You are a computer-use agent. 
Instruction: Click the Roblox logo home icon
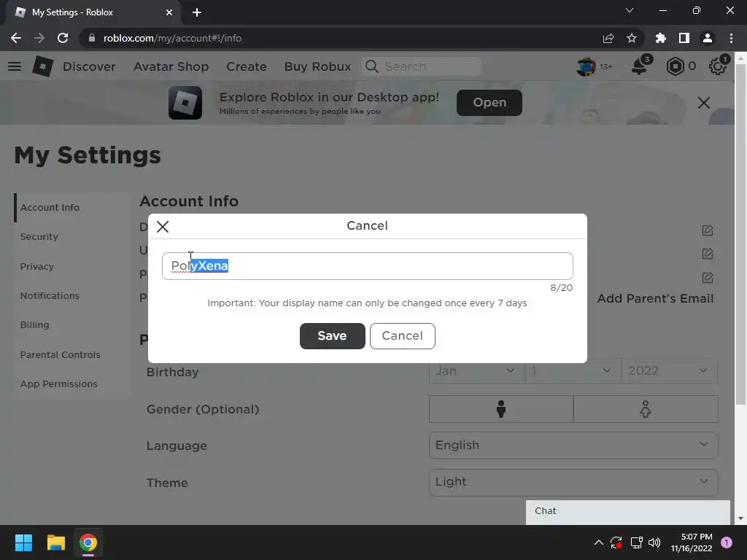pos(42,66)
